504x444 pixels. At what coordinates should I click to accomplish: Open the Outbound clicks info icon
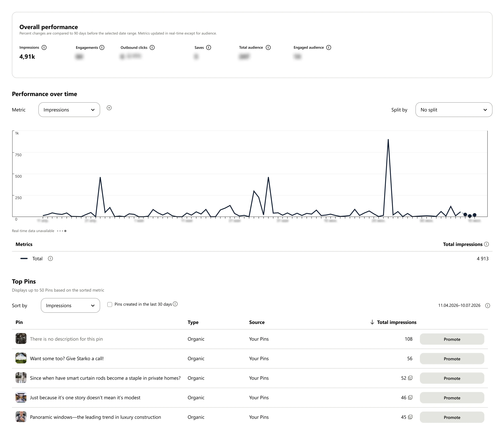point(152,47)
